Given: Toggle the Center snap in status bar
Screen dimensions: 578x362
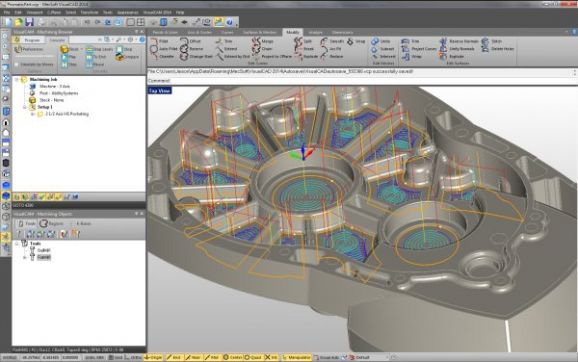Looking at the screenshot, I should [x=233, y=357].
